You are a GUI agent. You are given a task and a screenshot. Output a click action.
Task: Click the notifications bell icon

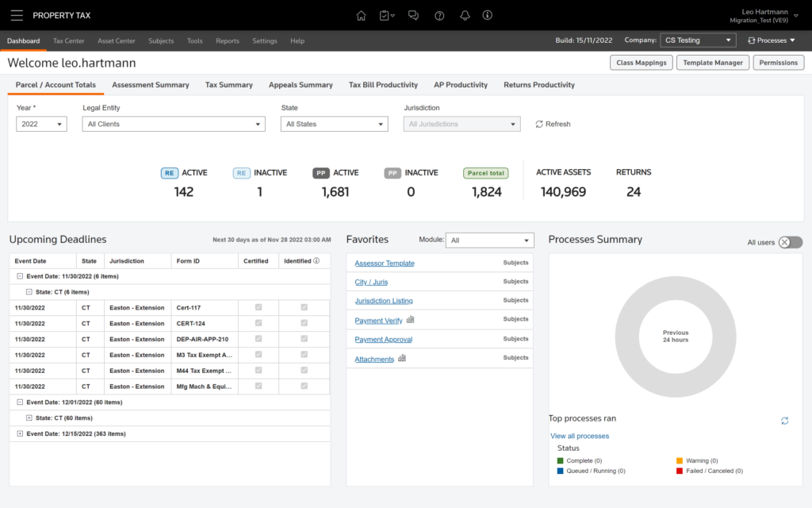pos(465,14)
